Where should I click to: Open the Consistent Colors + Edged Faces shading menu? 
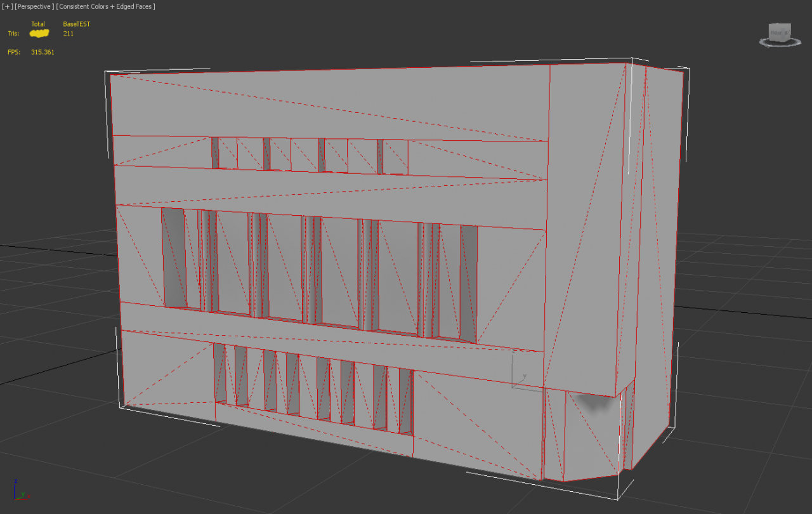pyautogui.click(x=105, y=6)
